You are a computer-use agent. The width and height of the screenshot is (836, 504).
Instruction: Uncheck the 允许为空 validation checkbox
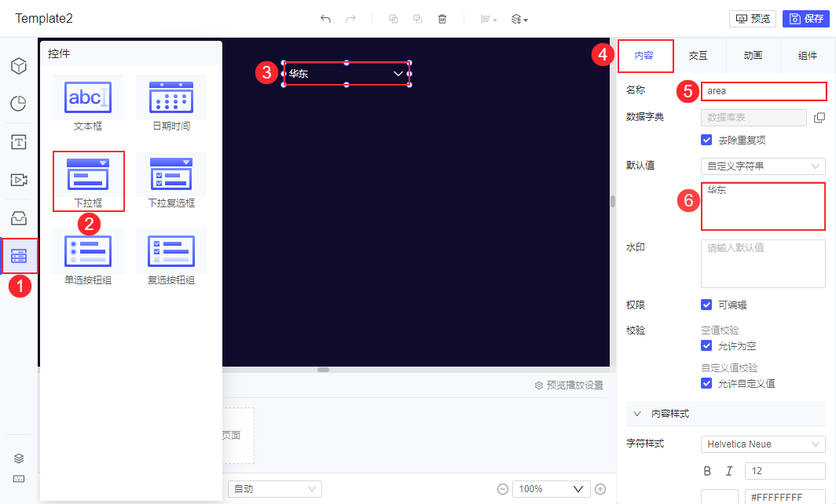coord(706,345)
